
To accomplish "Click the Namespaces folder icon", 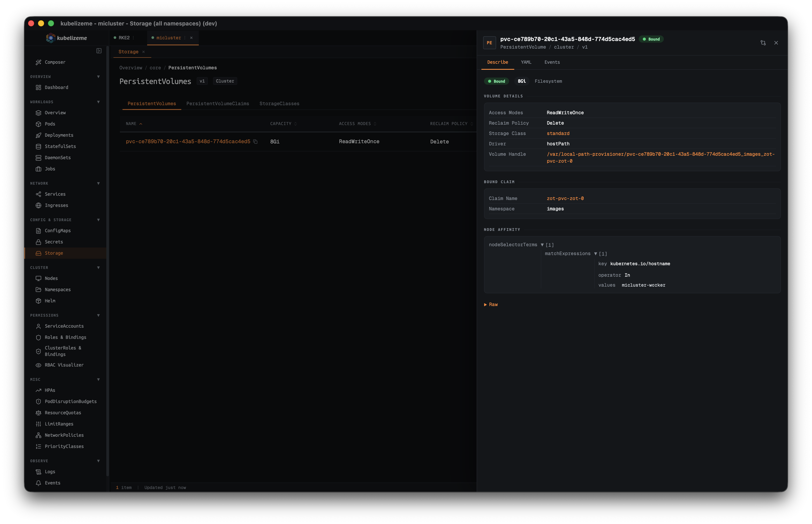I will (38, 290).
